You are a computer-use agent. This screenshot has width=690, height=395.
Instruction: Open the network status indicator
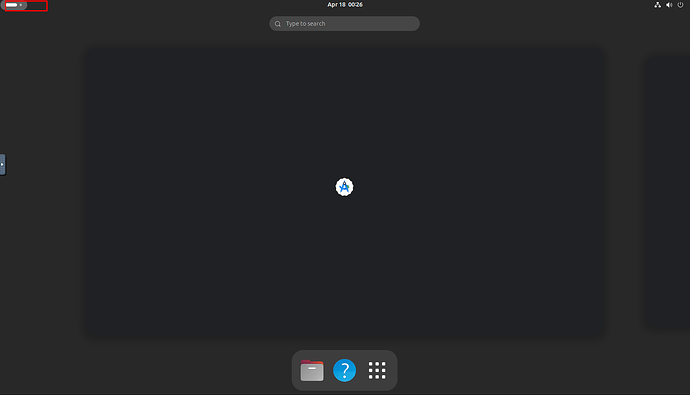tap(657, 5)
